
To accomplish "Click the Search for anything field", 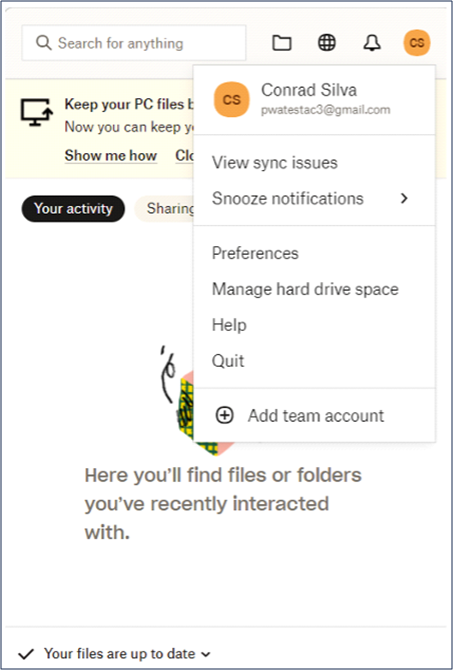I will (x=134, y=43).
